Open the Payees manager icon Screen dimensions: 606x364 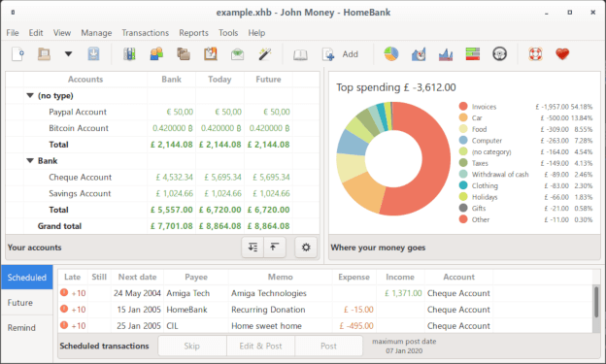click(x=156, y=54)
